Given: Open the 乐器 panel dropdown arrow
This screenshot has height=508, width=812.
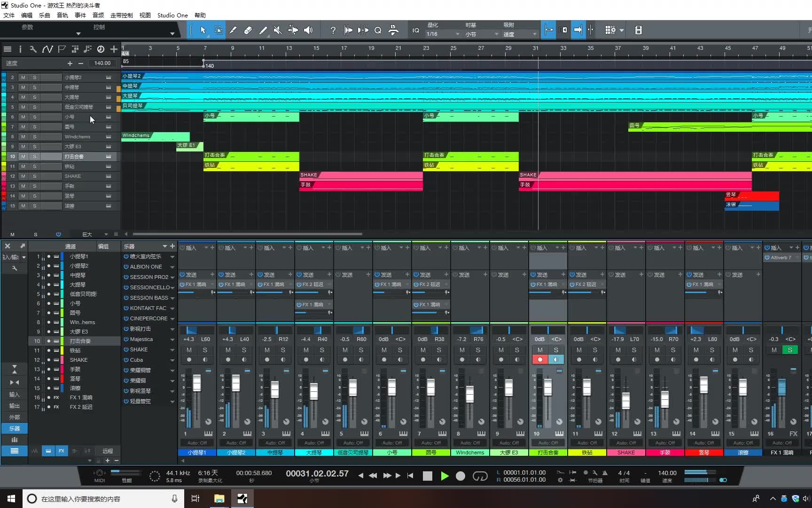Looking at the screenshot, I should (165, 246).
